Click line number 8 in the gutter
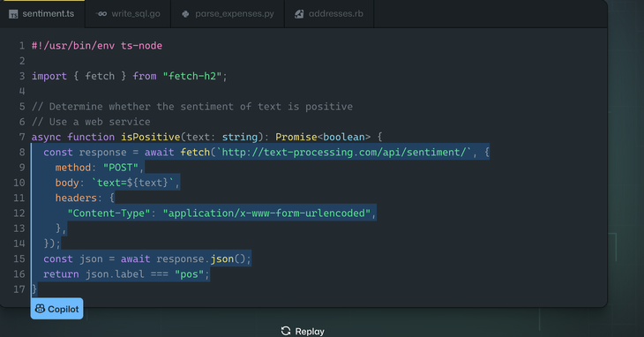This screenshot has height=337, width=644. click(x=22, y=153)
